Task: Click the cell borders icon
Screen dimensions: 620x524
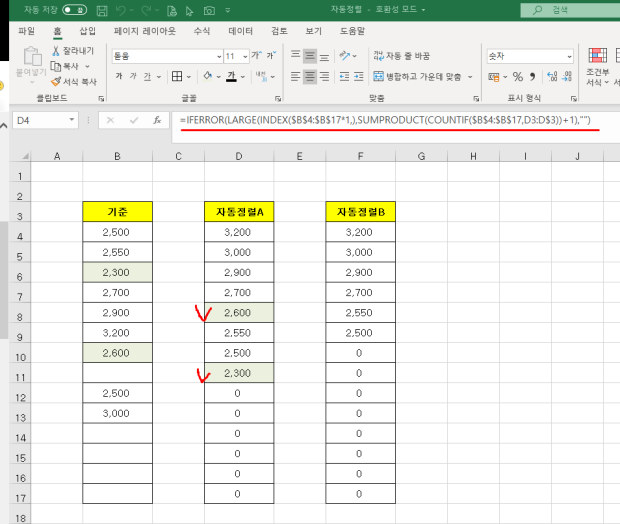Action: pyautogui.click(x=176, y=76)
